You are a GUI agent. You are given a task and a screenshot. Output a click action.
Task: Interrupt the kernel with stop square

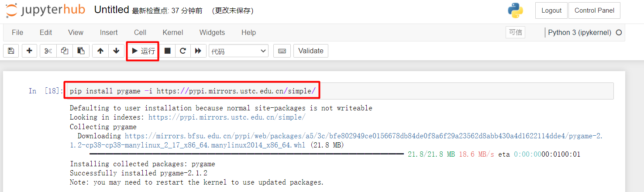167,51
